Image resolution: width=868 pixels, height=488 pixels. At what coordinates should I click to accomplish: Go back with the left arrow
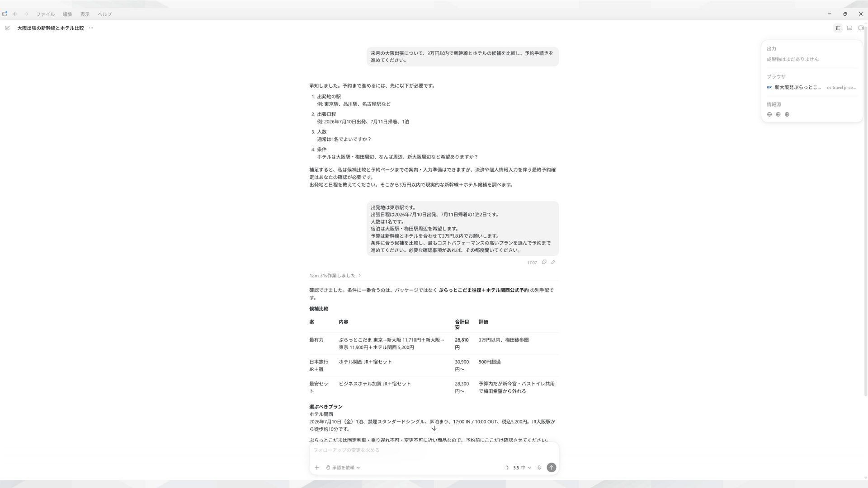click(15, 14)
